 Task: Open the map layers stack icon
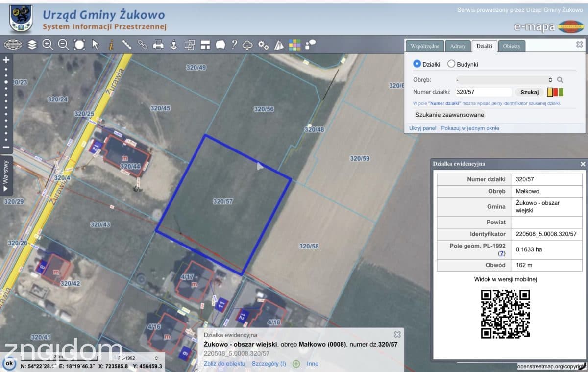[32, 45]
